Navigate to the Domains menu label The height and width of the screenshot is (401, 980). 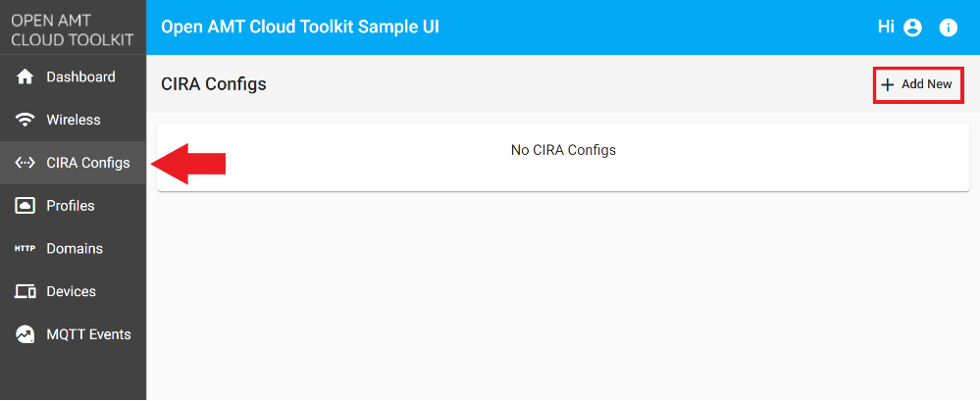coord(75,249)
